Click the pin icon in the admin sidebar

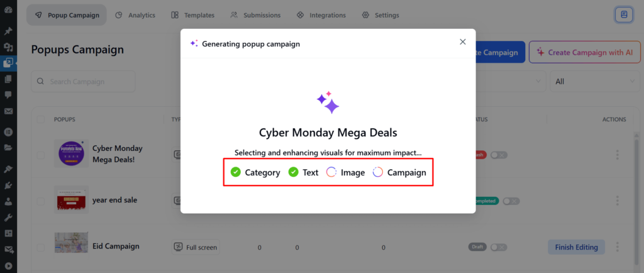tap(8, 30)
